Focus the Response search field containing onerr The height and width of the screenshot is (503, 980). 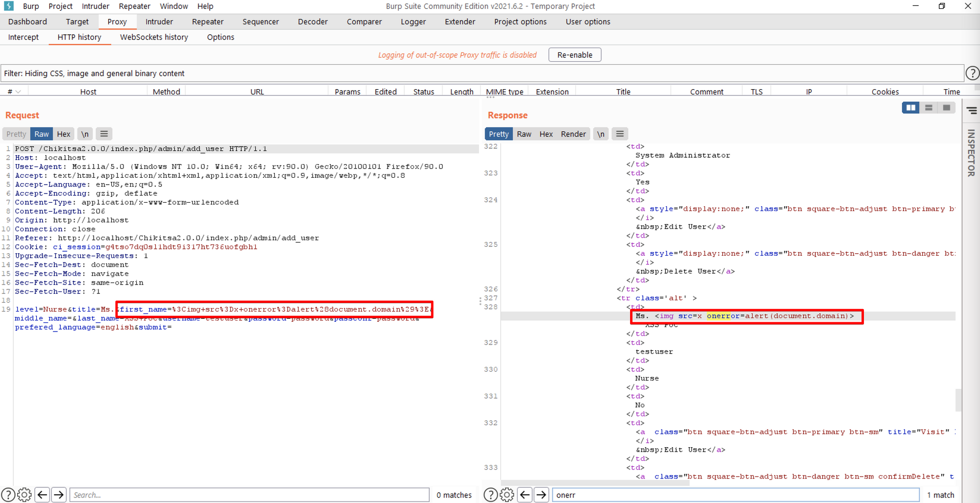(735, 495)
